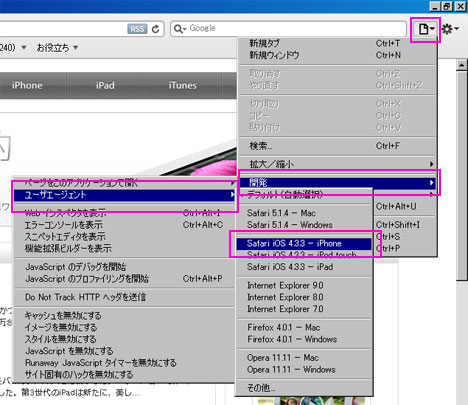The height and width of the screenshot is (405, 468).
Task: Choose 新規ウィンドウ from the menu
Action: click(337, 55)
